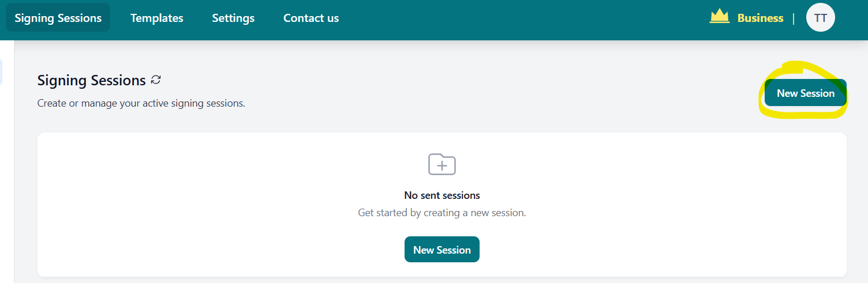
Task: Go to the Templates page
Action: click(x=157, y=18)
